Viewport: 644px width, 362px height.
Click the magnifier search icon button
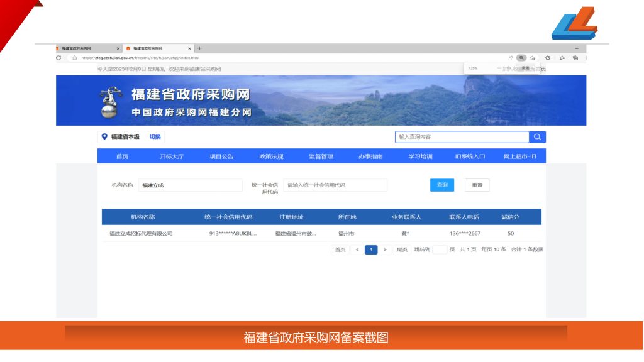tap(538, 137)
